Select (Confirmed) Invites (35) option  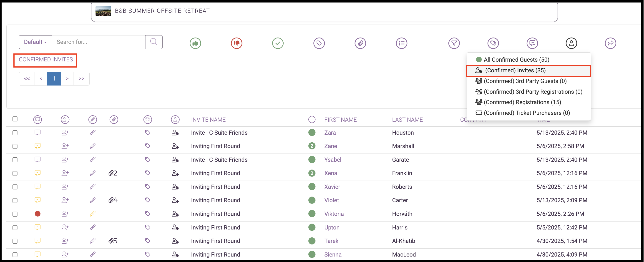coord(528,71)
